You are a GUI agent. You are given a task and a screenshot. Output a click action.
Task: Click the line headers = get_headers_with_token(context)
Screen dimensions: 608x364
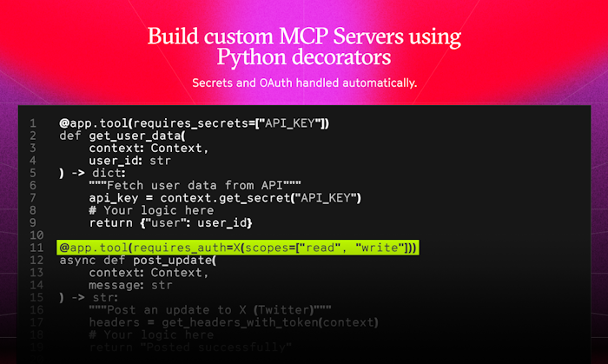coord(234,322)
